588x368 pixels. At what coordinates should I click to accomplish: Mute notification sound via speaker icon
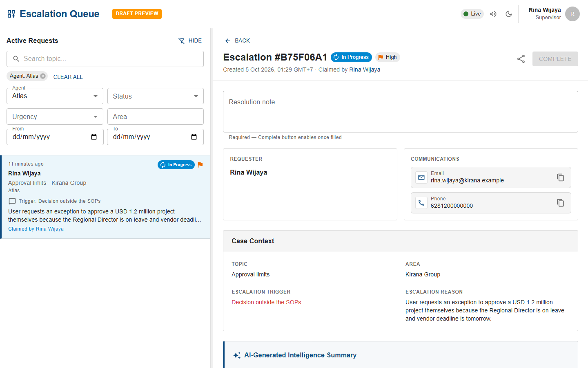coord(493,14)
